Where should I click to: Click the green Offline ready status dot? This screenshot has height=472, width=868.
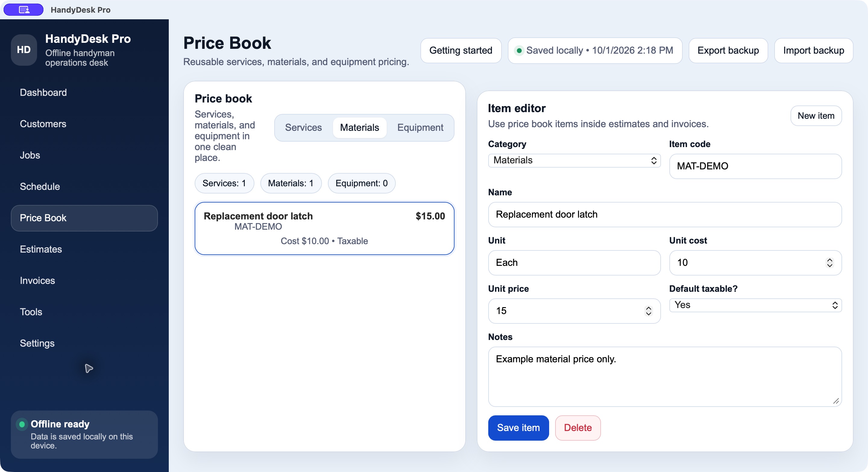(22, 424)
